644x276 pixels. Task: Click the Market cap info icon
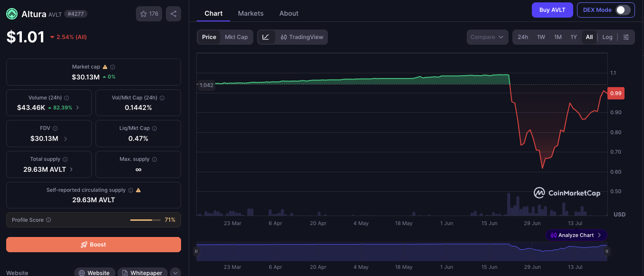(113, 67)
